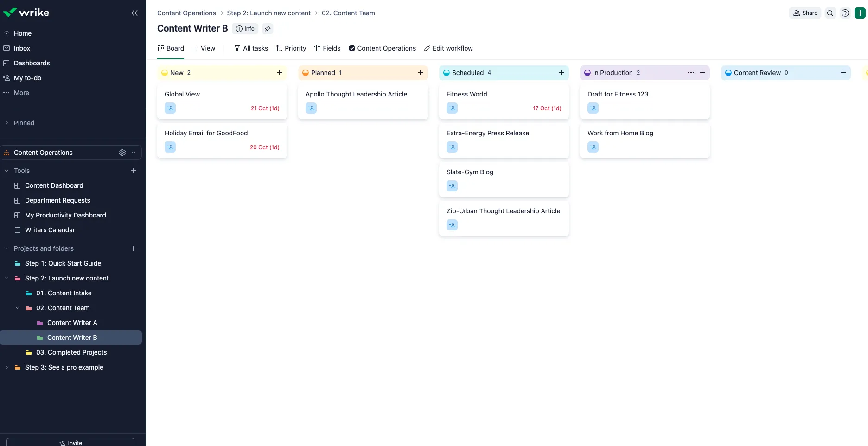Image resolution: width=868 pixels, height=446 pixels.
Task: Add task to Content Review column
Action: 843,73
